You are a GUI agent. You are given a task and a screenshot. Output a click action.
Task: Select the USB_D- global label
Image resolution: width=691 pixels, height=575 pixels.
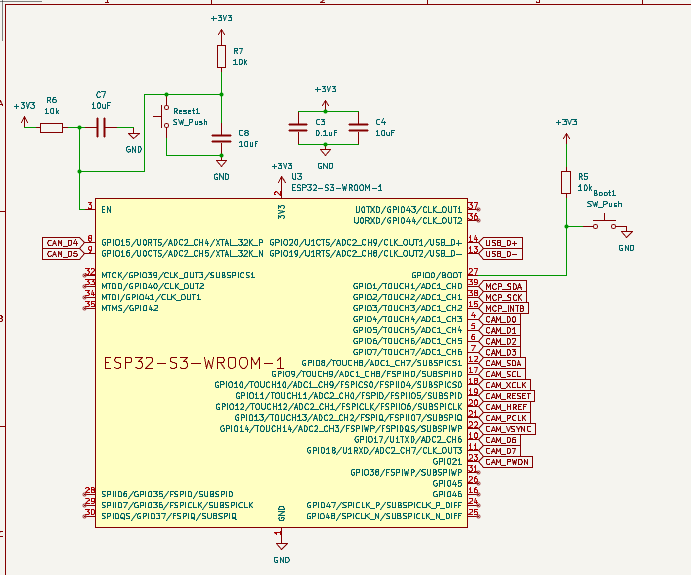[x=501, y=254]
